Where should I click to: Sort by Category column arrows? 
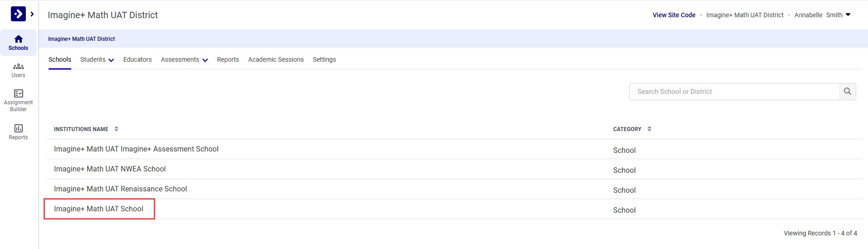649,129
